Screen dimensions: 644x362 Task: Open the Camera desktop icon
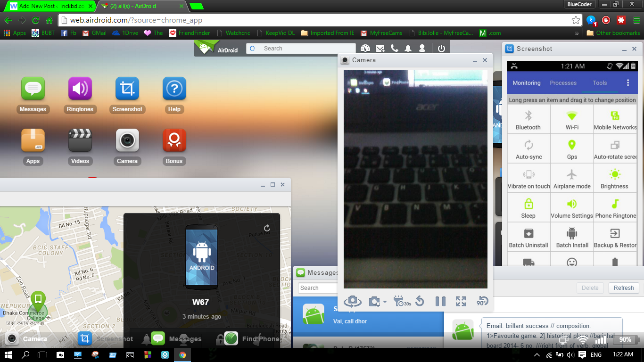tap(127, 140)
